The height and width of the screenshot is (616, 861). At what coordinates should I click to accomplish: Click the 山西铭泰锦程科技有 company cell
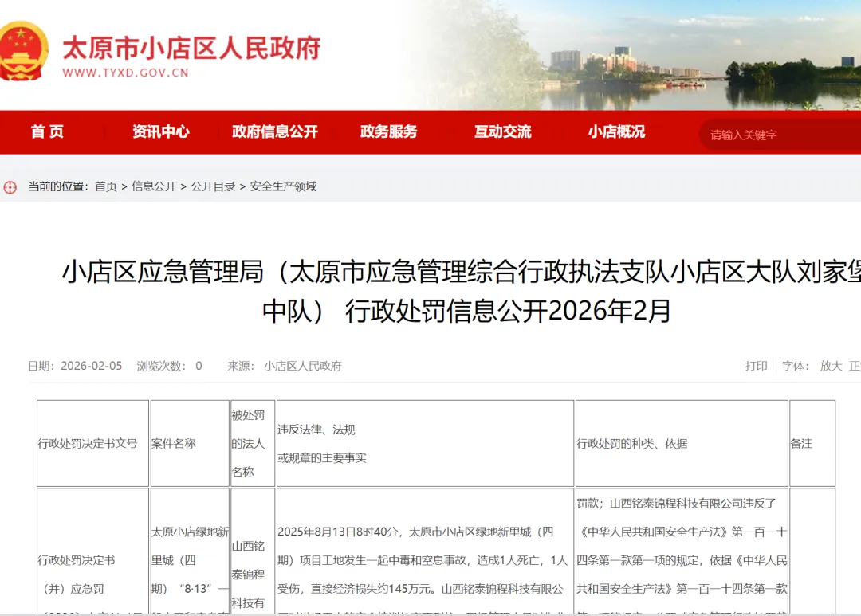point(253,551)
